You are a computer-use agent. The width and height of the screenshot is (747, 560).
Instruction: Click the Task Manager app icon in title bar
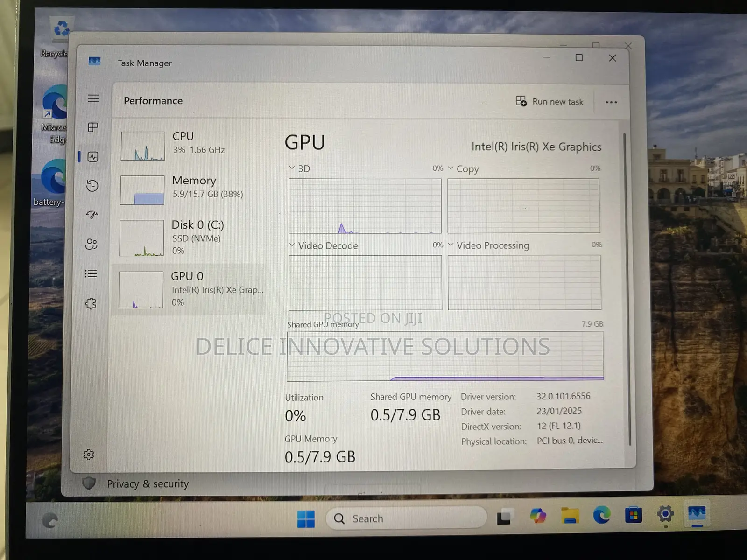click(94, 61)
